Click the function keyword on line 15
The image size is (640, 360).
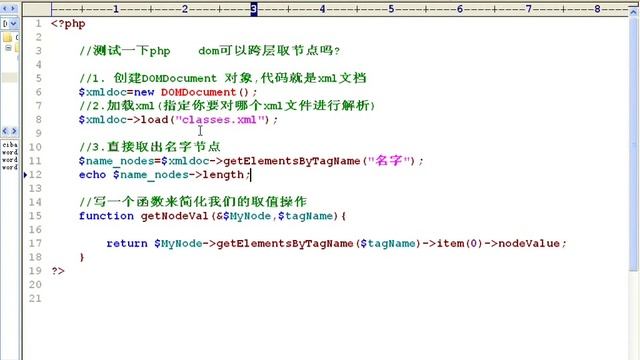[x=106, y=216]
